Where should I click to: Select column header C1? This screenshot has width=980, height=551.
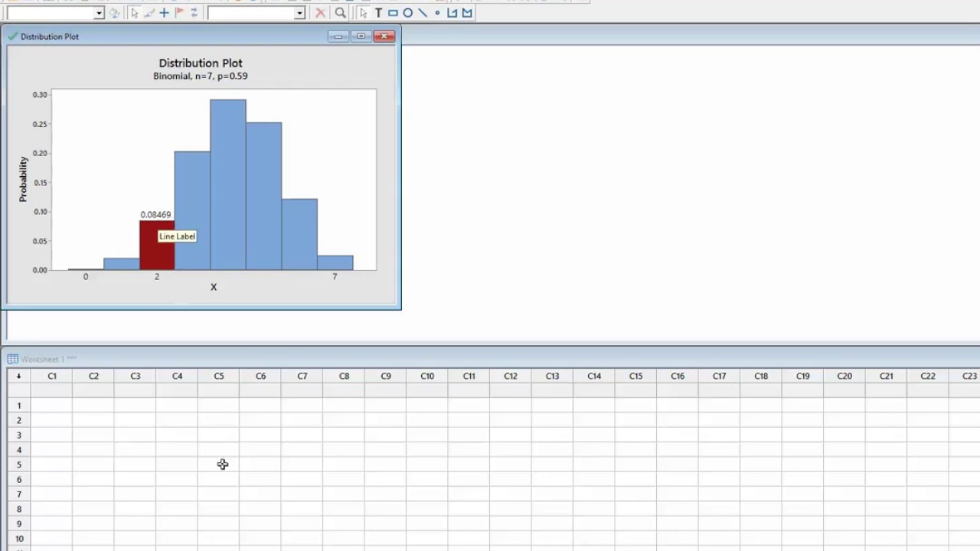coord(52,376)
